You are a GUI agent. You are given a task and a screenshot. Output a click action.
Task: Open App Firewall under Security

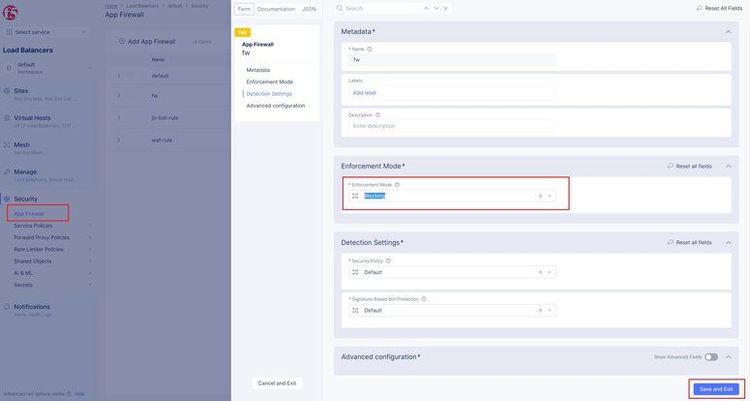click(29, 214)
